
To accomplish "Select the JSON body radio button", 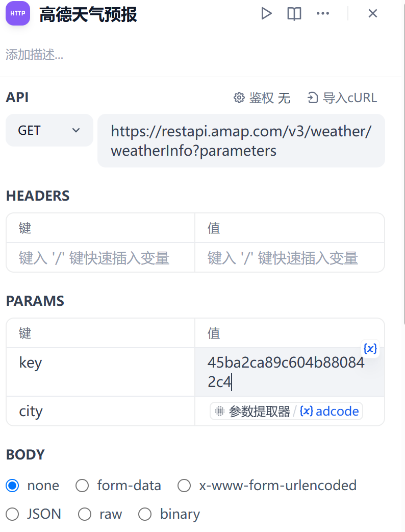I will (x=13, y=514).
